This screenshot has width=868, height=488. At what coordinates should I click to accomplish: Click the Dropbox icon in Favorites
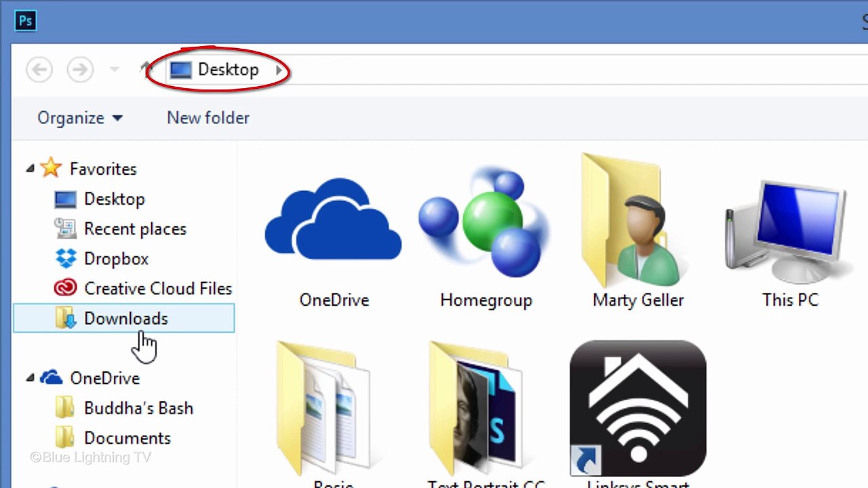(65, 259)
